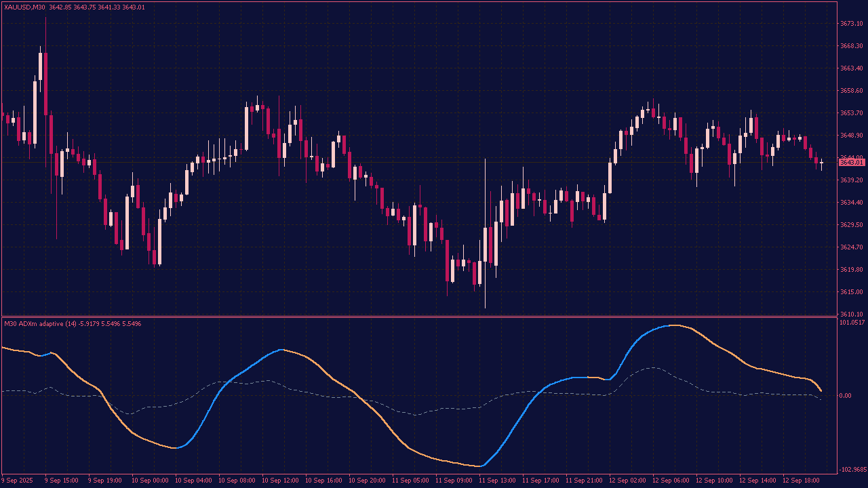The height and width of the screenshot is (488, 868).
Task: Click the 12 Sep 18:00 time label
Action: pyautogui.click(x=802, y=481)
